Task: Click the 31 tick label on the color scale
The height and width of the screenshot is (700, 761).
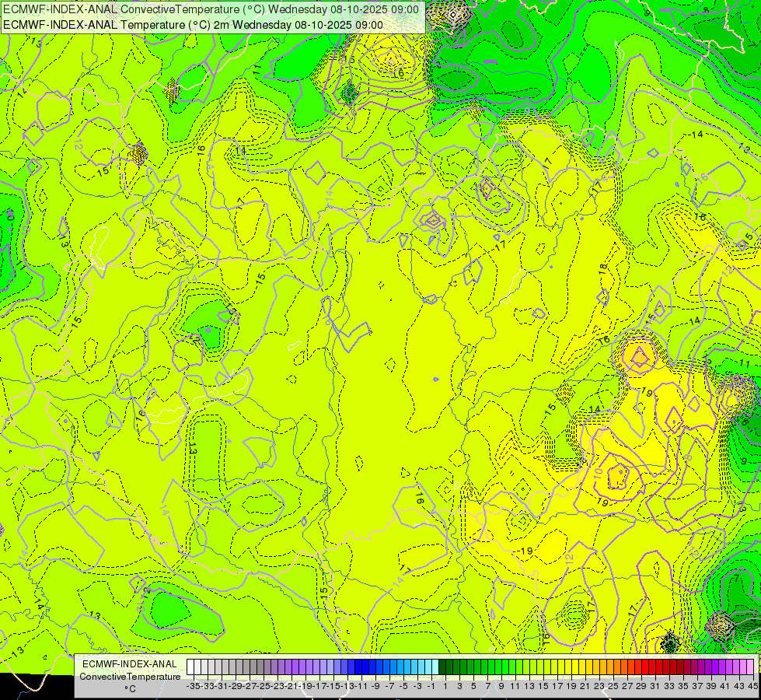Action: pos(655,687)
